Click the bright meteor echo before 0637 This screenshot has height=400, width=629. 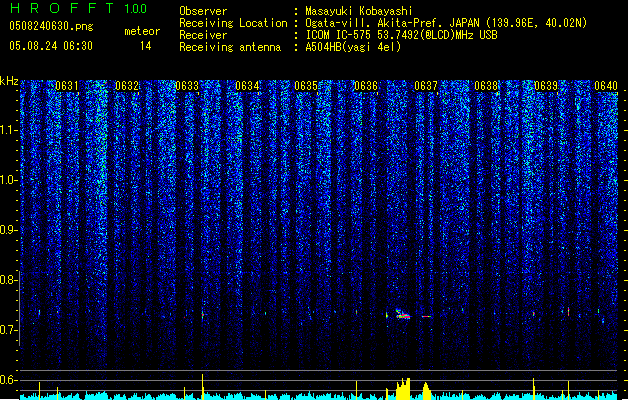[x=403, y=314]
